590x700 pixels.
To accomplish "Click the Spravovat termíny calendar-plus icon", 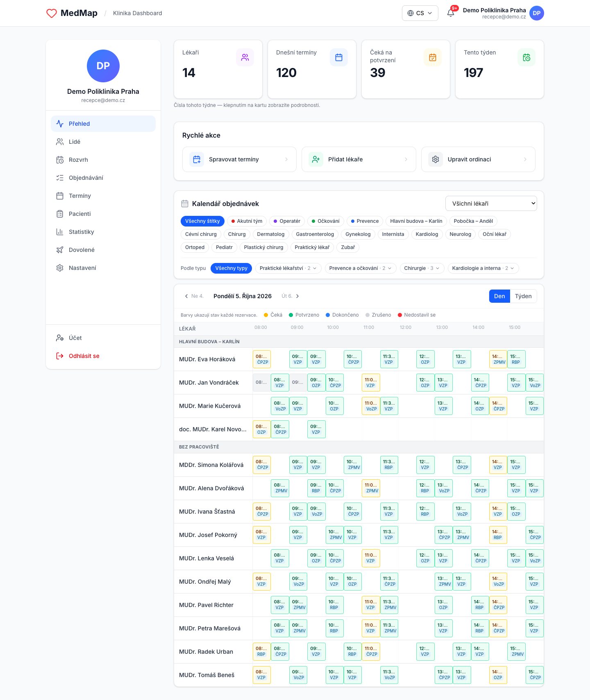I will pyautogui.click(x=197, y=159).
